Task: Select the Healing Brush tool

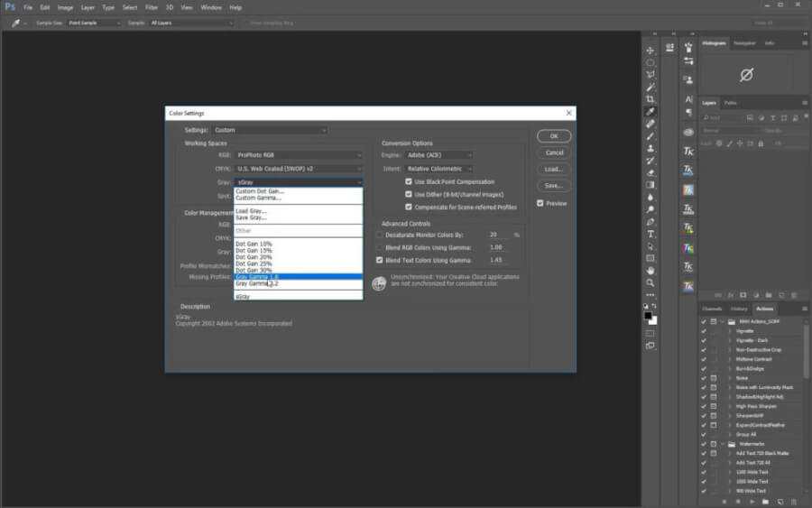Action: [650, 124]
